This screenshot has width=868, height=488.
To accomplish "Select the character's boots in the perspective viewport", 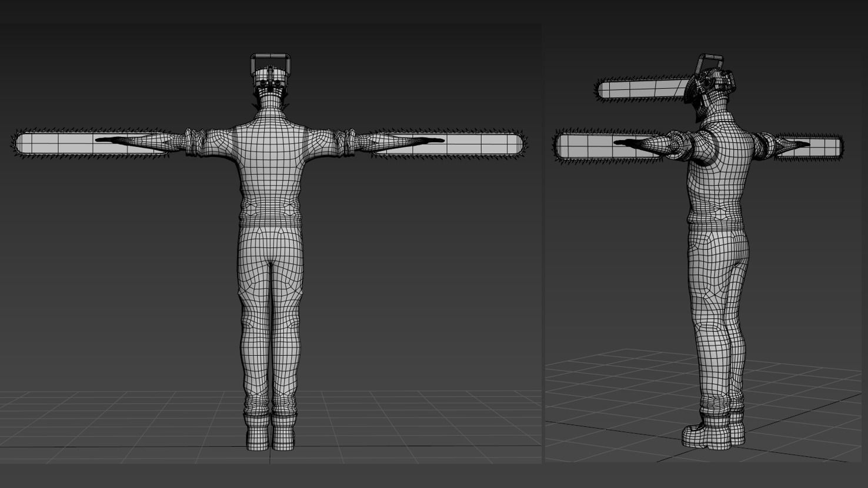I will coord(713,430).
